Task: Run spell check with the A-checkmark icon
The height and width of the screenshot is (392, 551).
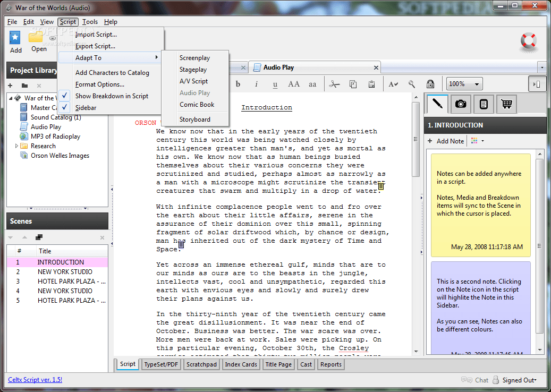Action: [393, 84]
